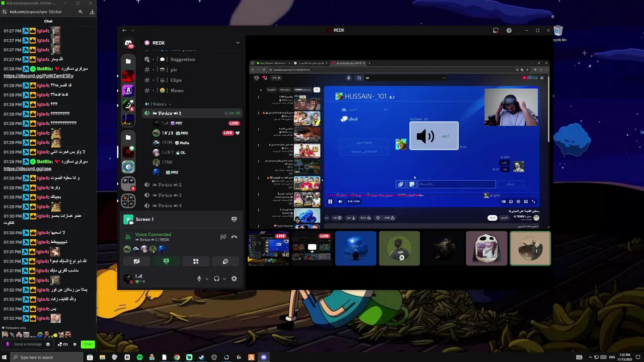644x362 pixels.
Task: Open the soundboard button
Action: point(225,261)
